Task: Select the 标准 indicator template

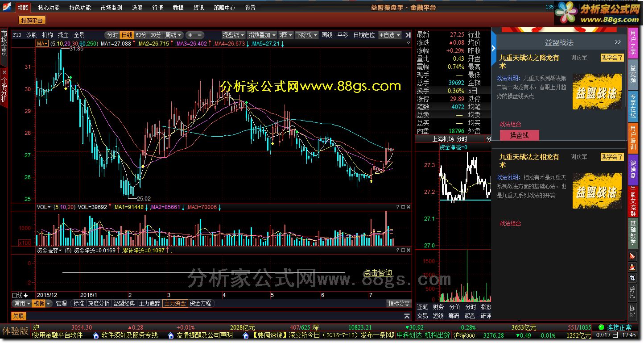Action: coord(78,304)
